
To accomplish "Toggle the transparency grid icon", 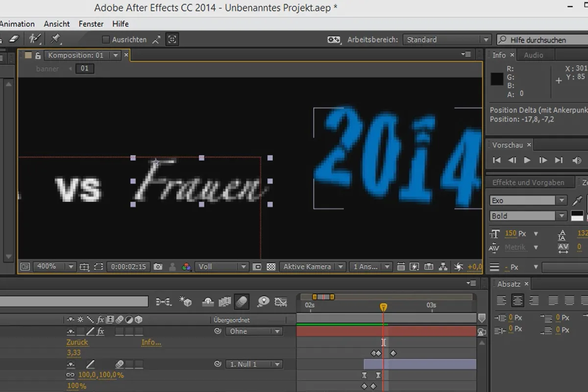I will [271, 267].
